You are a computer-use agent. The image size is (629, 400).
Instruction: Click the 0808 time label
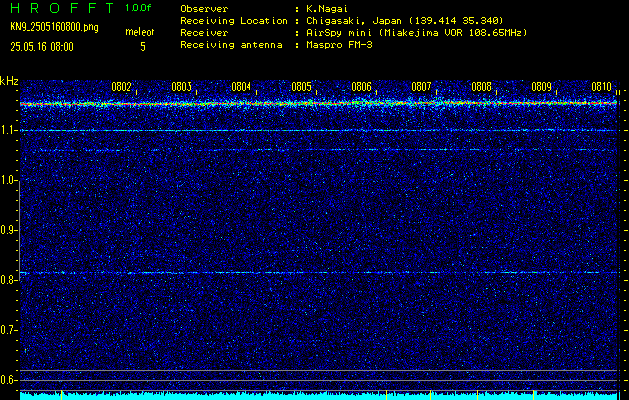click(x=481, y=87)
